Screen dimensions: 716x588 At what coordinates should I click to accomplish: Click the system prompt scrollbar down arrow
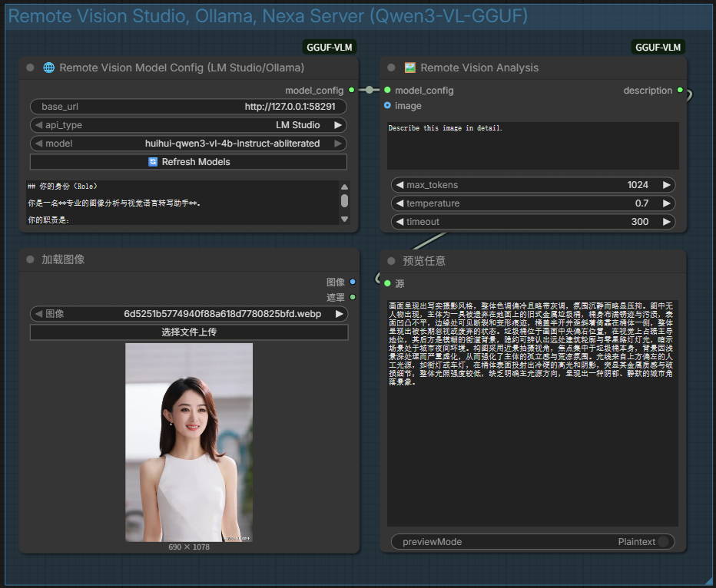pos(344,220)
